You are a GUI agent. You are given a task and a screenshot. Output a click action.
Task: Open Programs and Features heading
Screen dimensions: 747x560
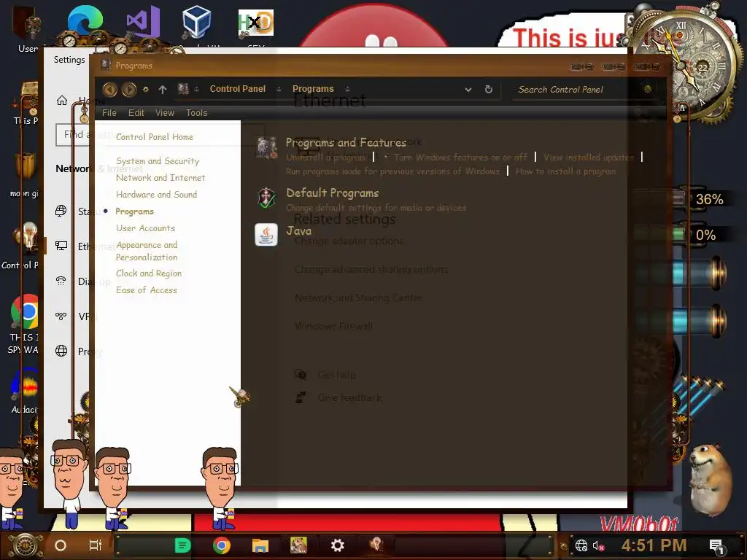pyautogui.click(x=346, y=142)
